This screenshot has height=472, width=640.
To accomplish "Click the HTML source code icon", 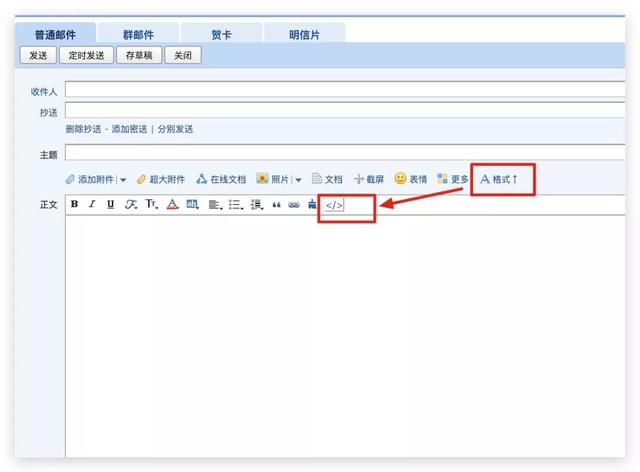I will click(x=334, y=205).
